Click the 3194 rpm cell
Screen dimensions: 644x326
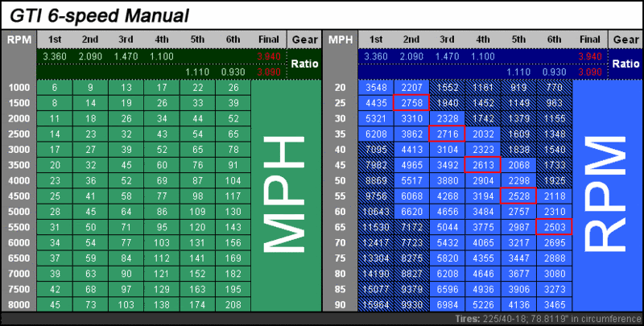(x=482, y=196)
